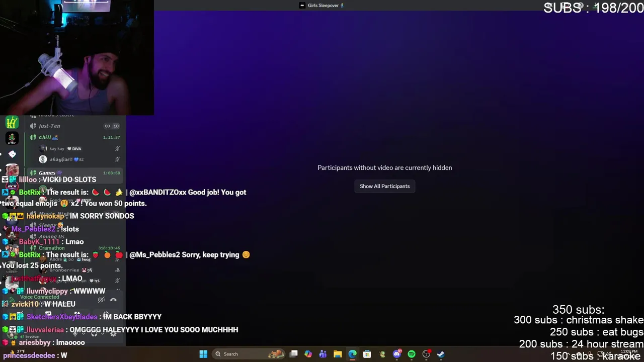Click the Chill channel timer 1:11:57
Screen dimensions: 644x362
[111, 137]
